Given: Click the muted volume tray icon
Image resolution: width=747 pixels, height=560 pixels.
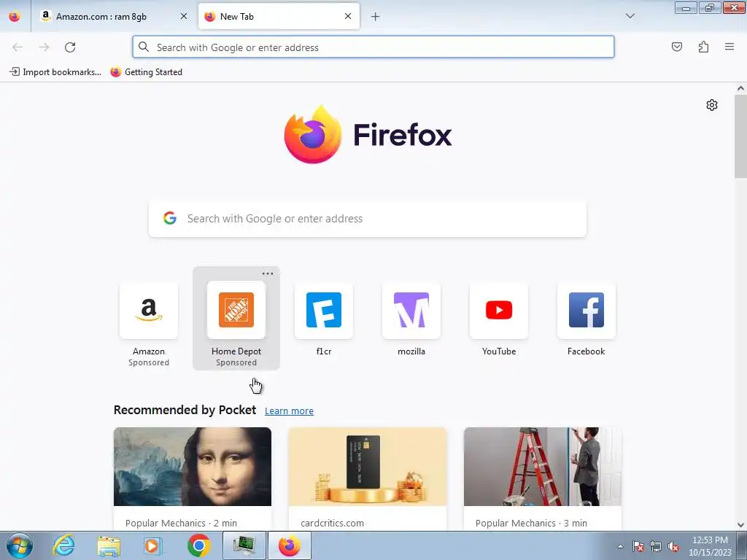Looking at the screenshot, I should click(673, 546).
